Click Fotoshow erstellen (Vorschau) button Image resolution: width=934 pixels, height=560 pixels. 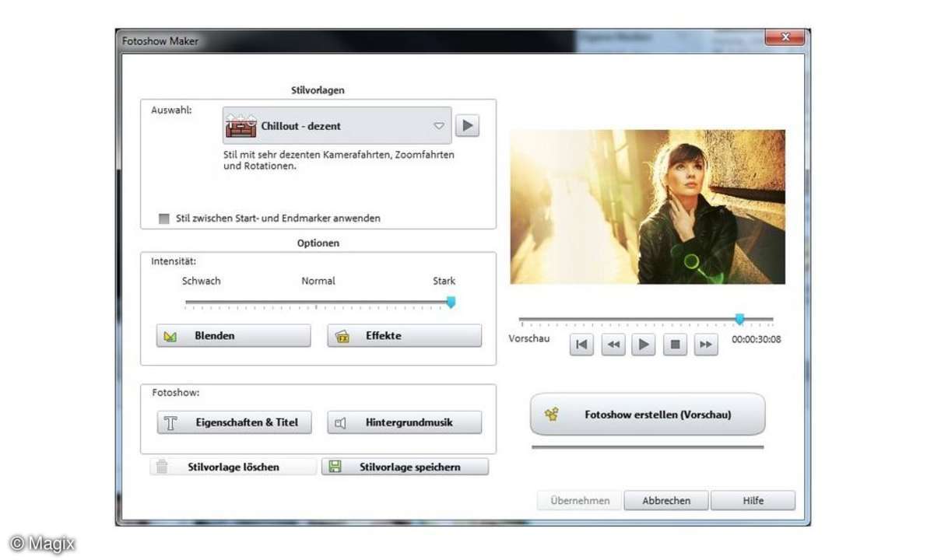(648, 415)
